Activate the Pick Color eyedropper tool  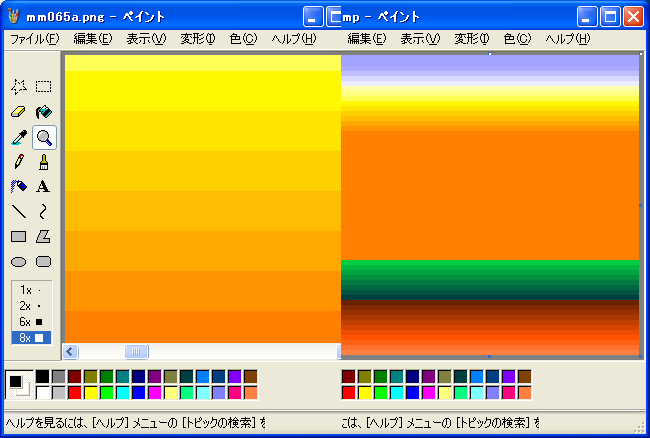point(18,137)
